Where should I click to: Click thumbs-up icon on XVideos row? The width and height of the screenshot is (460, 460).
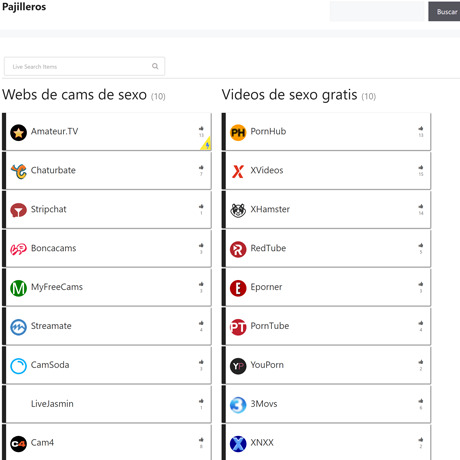pyautogui.click(x=421, y=167)
